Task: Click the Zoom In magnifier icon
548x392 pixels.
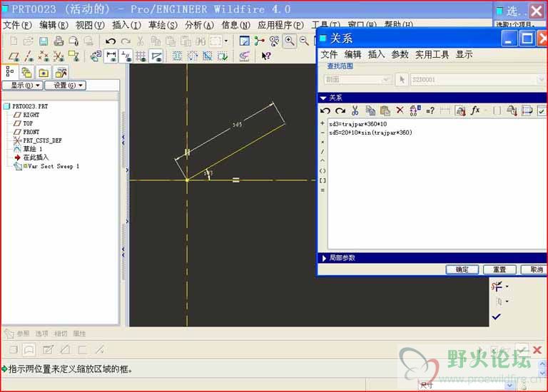Action: tap(290, 41)
